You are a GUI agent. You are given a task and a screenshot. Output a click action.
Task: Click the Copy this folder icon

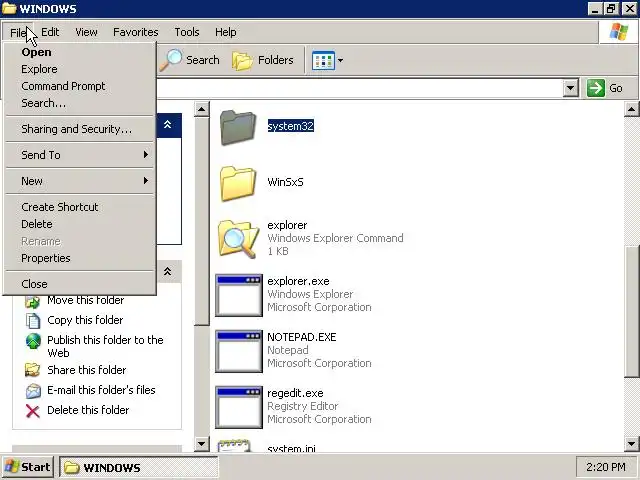tap(33, 320)
